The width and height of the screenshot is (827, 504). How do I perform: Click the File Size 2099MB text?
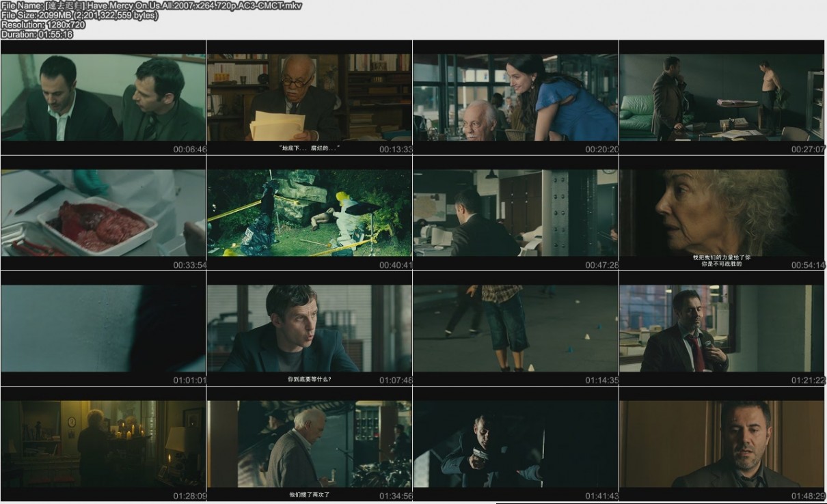(79, 15)
